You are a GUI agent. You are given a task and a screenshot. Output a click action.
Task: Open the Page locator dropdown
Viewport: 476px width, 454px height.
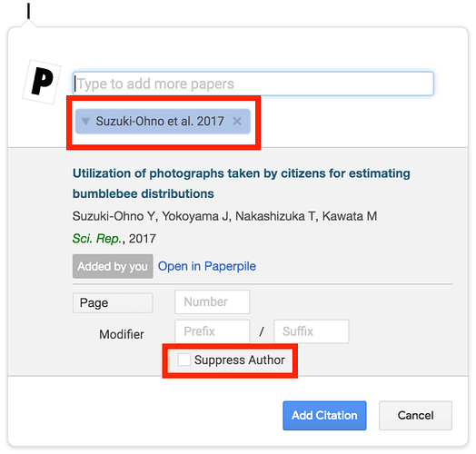113,303
